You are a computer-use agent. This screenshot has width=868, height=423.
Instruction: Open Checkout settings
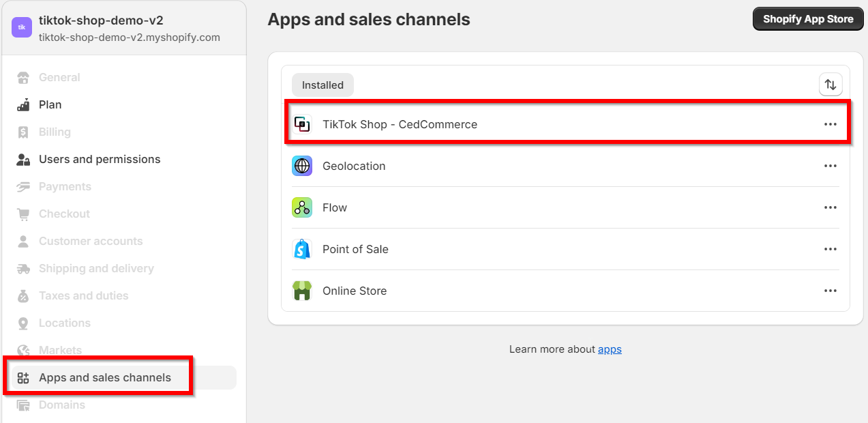coord(64,214)
